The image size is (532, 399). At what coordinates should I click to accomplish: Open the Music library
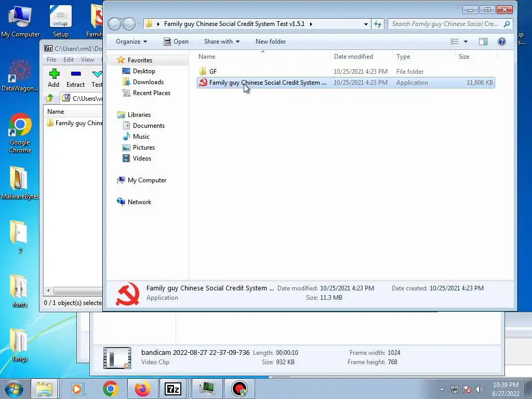pos(136,137)
